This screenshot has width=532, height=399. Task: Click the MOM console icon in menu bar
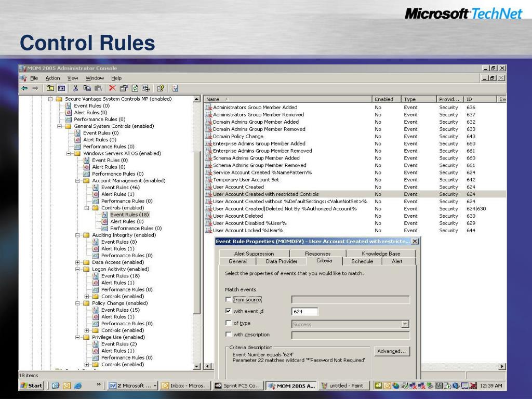click(x=23, y=78)
